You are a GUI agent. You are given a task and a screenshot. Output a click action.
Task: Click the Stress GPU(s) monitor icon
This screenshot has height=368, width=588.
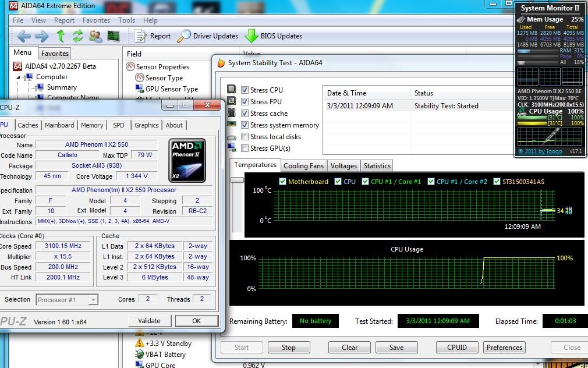(x=232, y=147)
